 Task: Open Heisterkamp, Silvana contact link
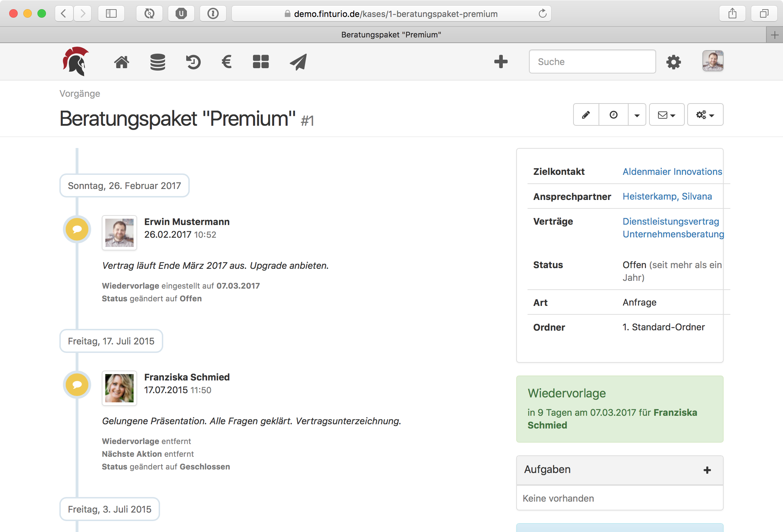[667, 196]
